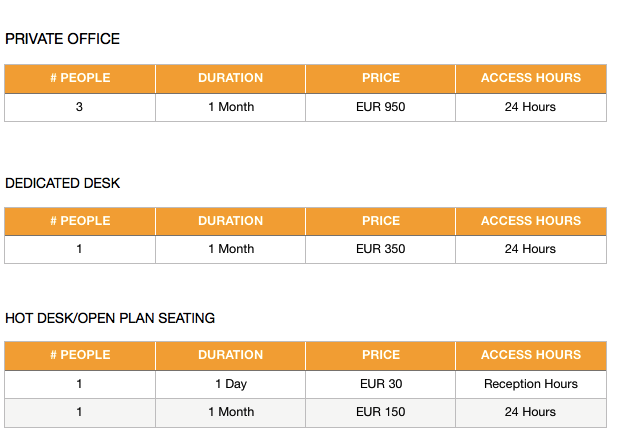The width and height of the screenshot is (628, 433).
Task: Click the PRICE header in Private Office table
Action: (380, 78)
